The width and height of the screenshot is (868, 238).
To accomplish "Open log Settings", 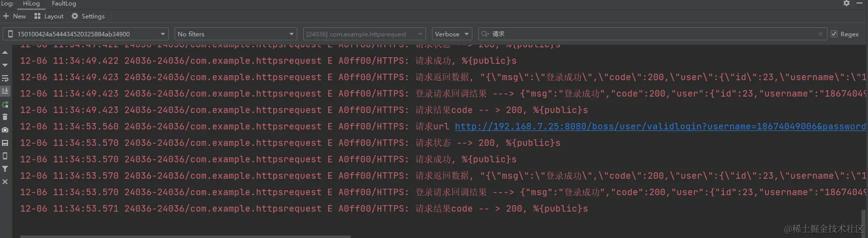I will [x=88, y=16].
